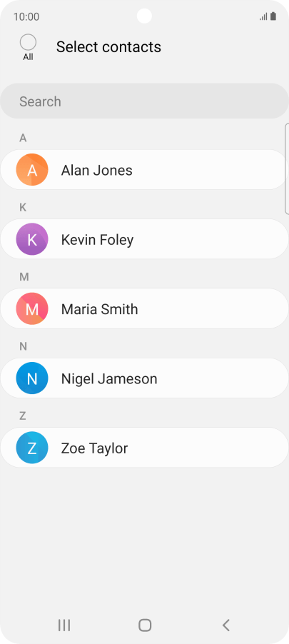
Task: Tap the purple K avatar for Kevin Foley
Action: click(x=32, y=239)
